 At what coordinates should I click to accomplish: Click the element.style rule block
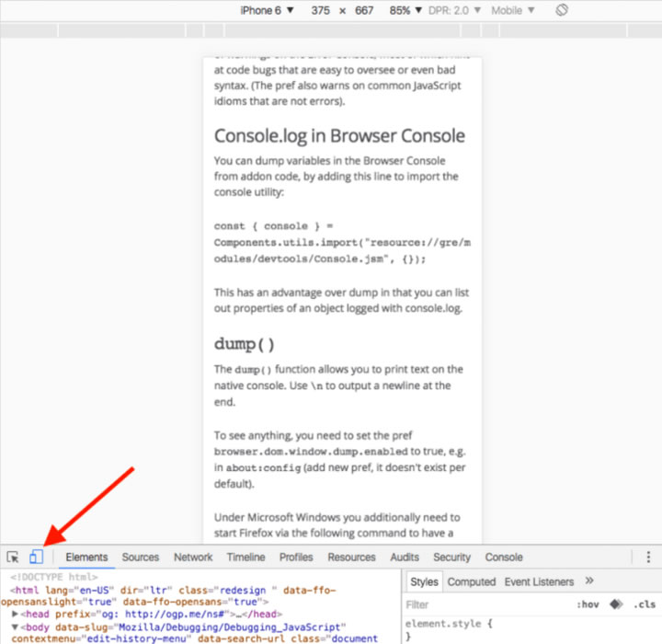coord(449,629)
